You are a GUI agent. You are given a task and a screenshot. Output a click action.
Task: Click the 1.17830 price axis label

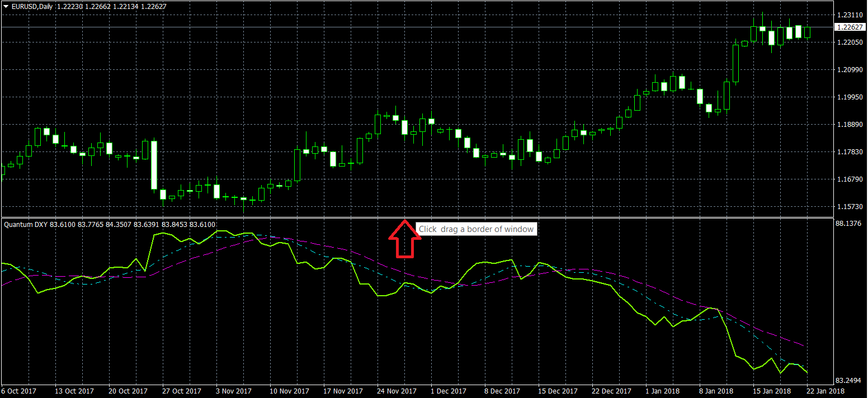click(x=848, y=152)
